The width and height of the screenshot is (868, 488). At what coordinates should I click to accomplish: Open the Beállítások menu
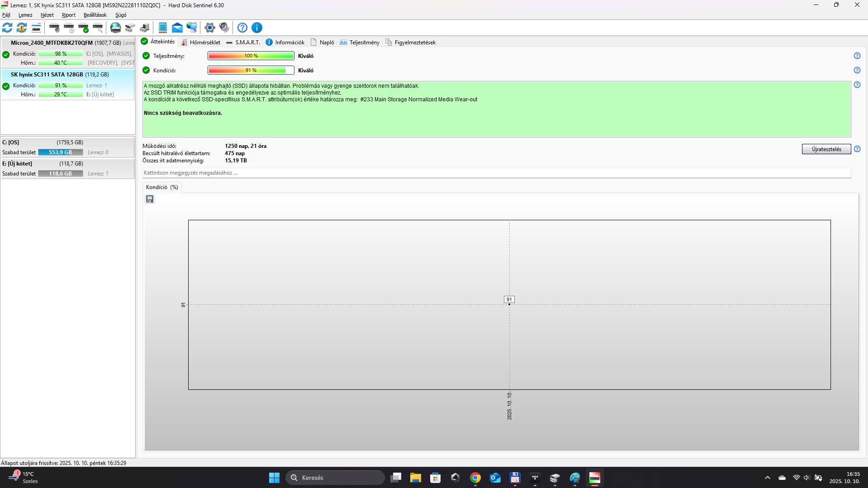click(x=95, y=15)
